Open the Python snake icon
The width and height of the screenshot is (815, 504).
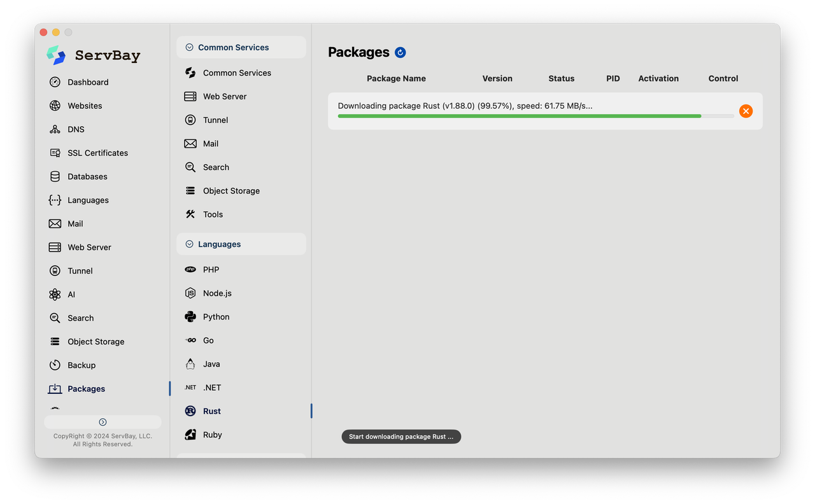pyautogui.click(x=190, y=316)
